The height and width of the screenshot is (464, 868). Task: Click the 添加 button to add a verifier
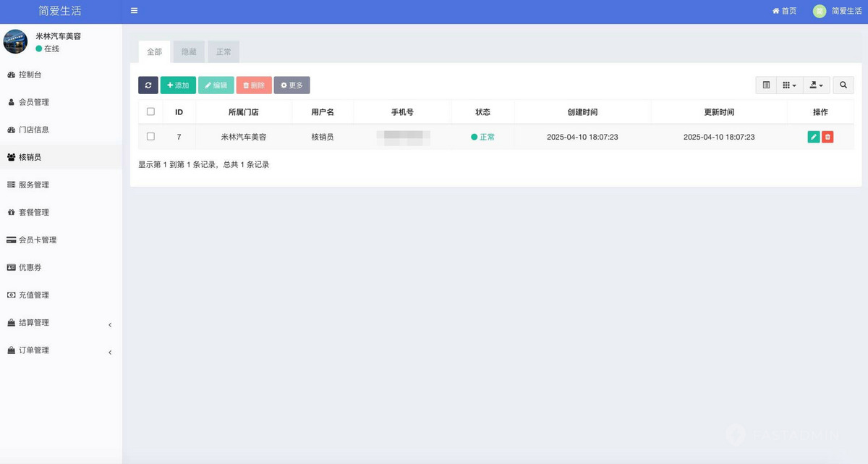pos(178,85)
